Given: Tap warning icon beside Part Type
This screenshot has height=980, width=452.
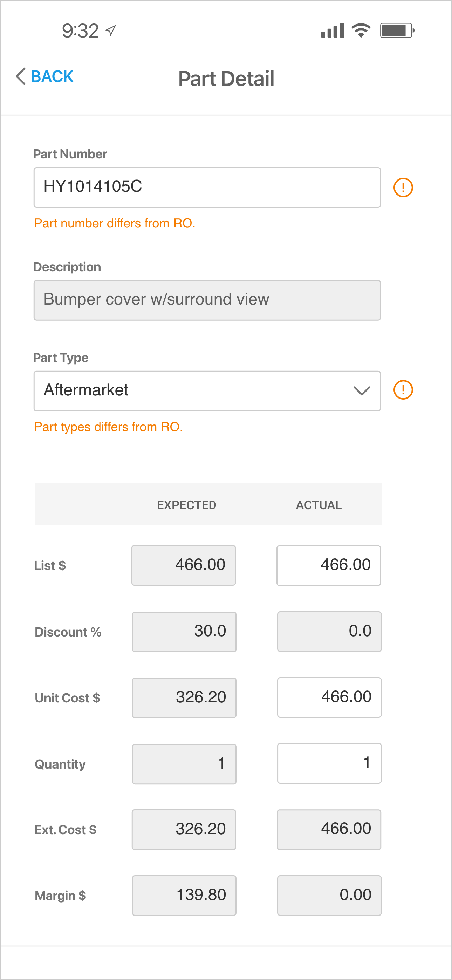Looking at the screenshot, I should pos(403,389).
